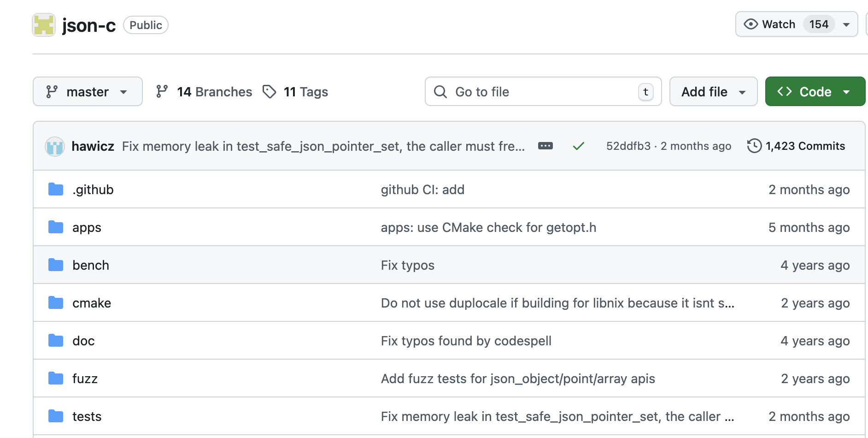
Task: Expand commit message with ellipsis button
Action: (545, 146)
